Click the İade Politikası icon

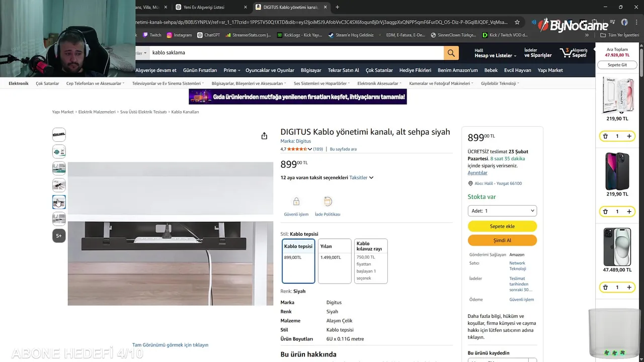tap(328, 202)
